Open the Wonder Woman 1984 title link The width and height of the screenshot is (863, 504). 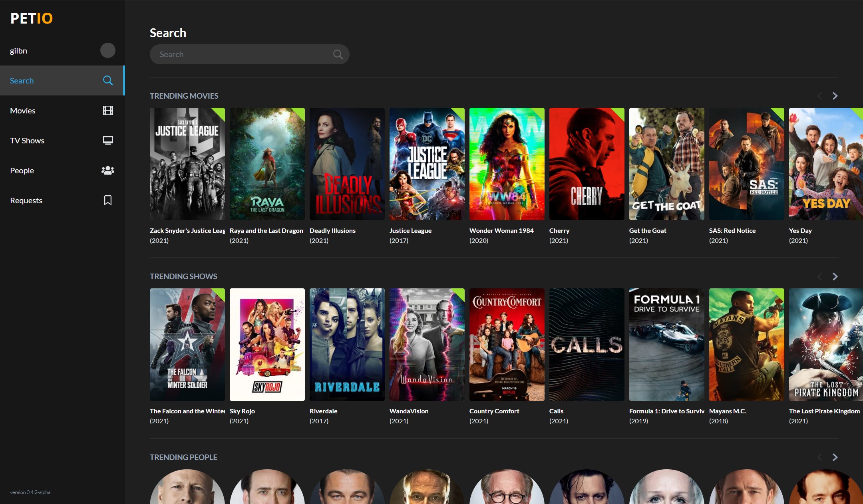[501, 230]
